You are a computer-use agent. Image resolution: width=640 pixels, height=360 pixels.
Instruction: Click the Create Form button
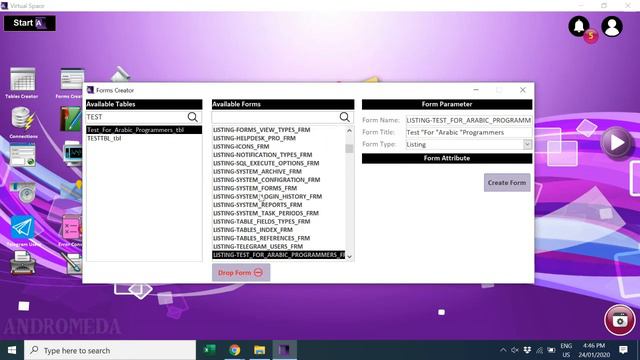coord(507,182)
